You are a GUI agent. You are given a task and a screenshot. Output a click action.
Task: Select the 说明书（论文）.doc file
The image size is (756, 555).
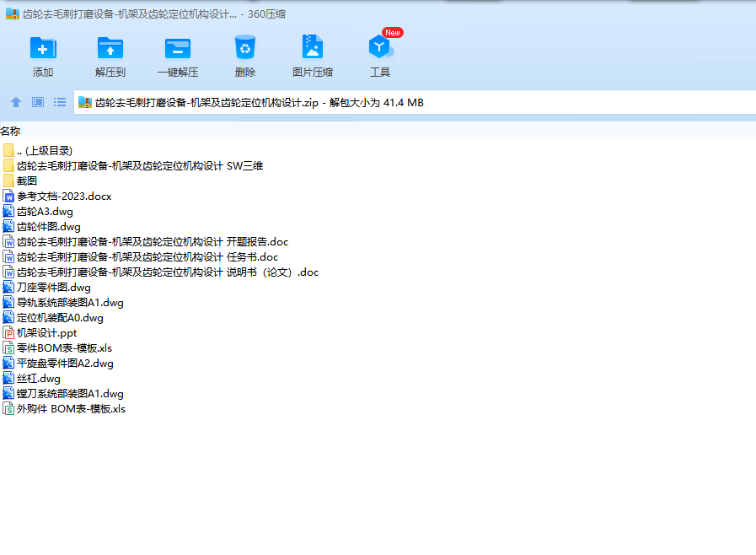pyautogui.click(x=160, y=272)
